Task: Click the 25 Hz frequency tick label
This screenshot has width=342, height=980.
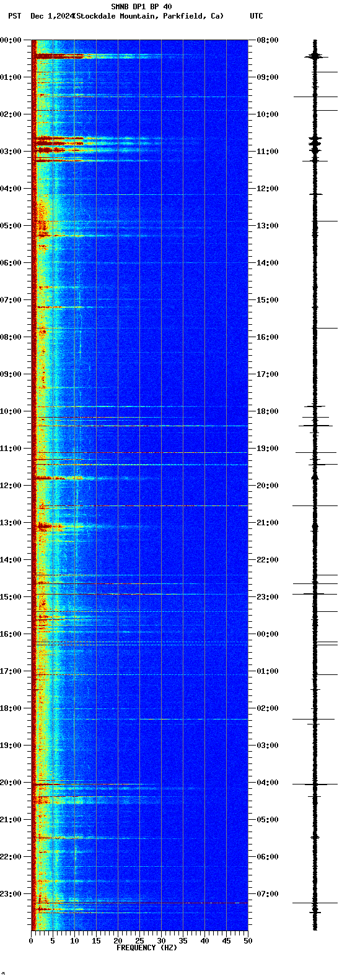Action: click(139, 941)
